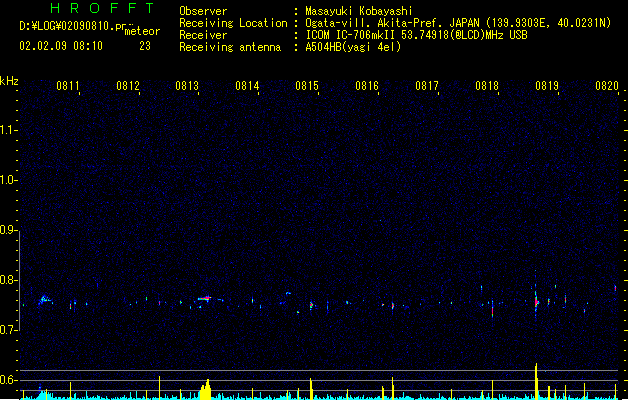629x400 pixels.
Task: Click the 0814 time marker
Action: 247,85
